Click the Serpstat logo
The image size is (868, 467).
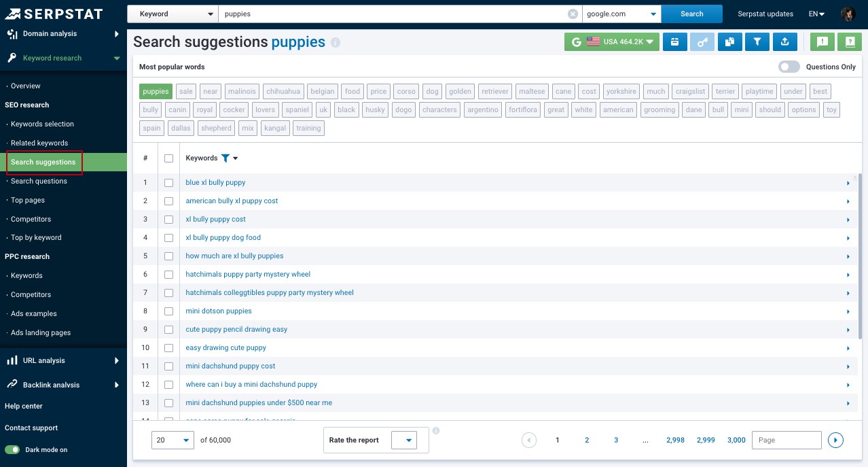pyautogui.click(x=54, y=14)
